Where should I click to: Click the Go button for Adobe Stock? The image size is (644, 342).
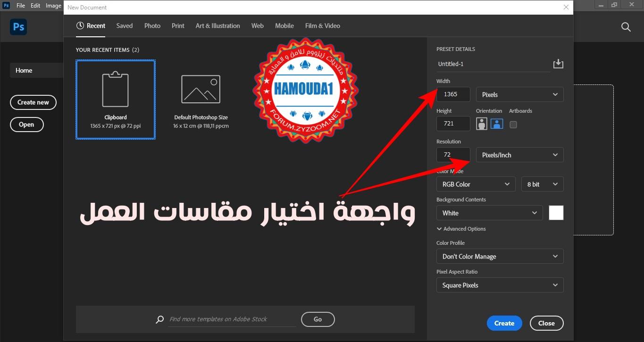pos(318,319)
